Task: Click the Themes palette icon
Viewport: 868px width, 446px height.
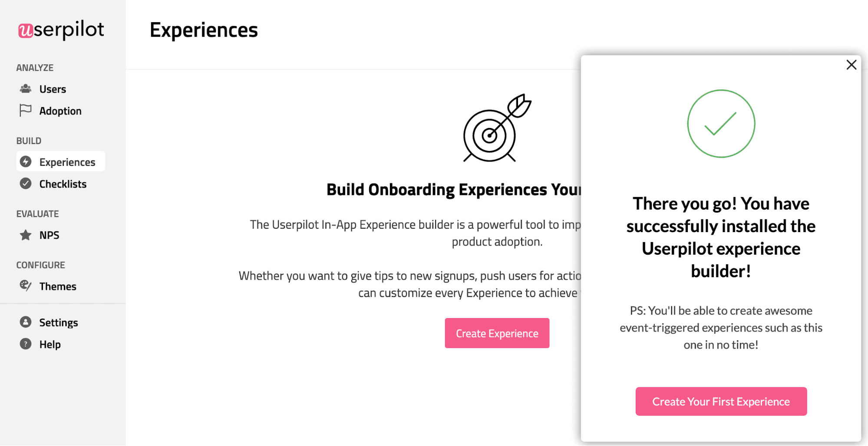Action: point(26,285)
